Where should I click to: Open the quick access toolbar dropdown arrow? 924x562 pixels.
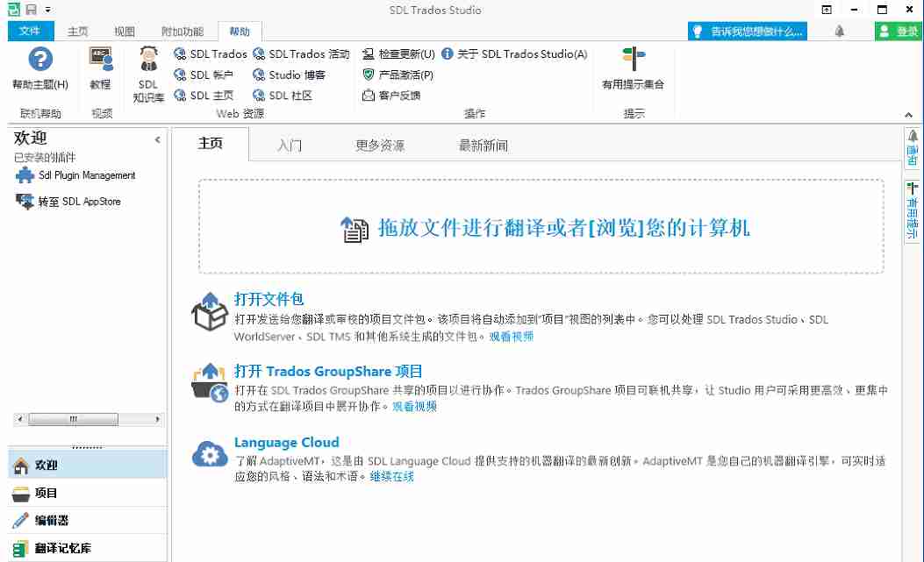(x=48, y=10)
